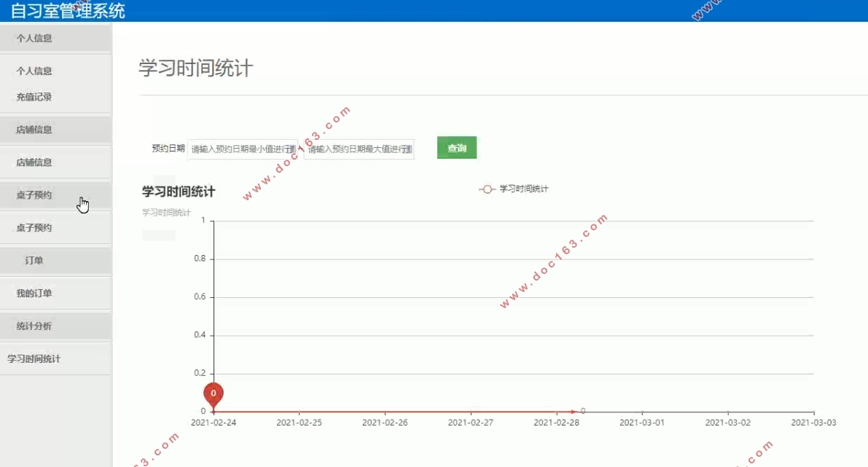Click the 2021-03-02 axis label
The image size is (868, 467).
point(727,422)
